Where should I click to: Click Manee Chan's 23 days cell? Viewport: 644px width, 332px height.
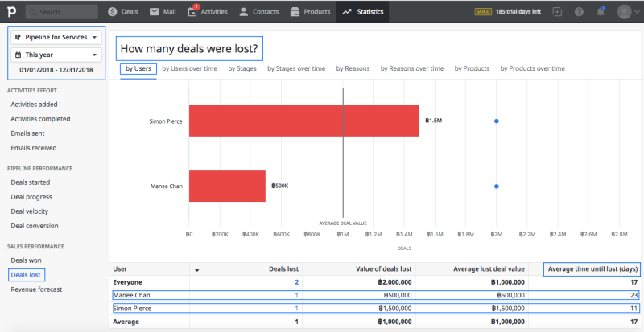tap(634, 295)
